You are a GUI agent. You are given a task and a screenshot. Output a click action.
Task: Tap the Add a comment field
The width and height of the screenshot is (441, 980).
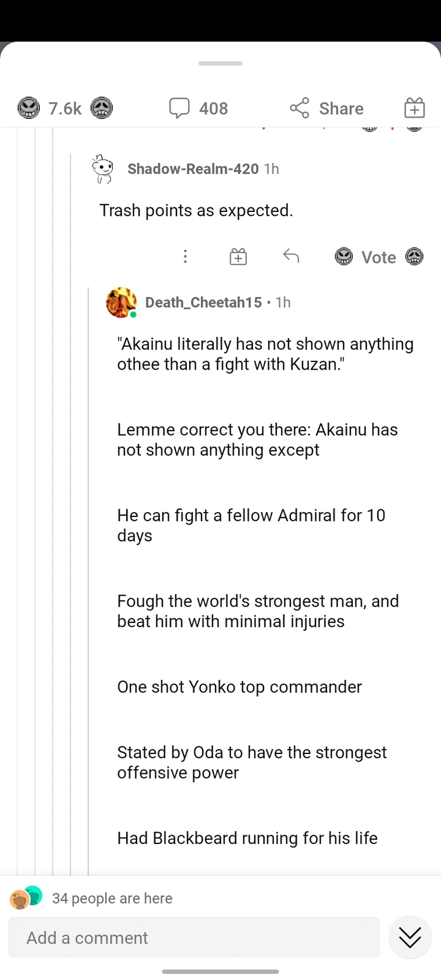194,937
